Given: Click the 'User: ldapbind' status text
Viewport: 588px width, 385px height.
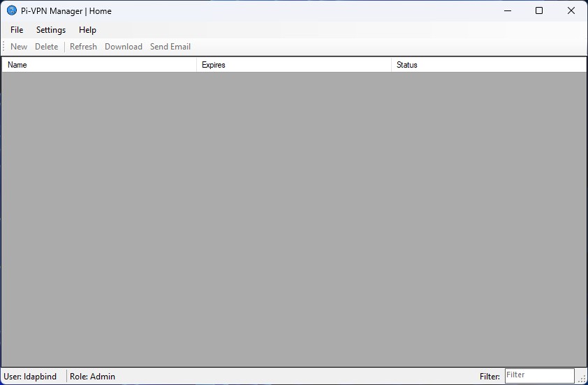Looking at the screenshot, I should point(30,377).
